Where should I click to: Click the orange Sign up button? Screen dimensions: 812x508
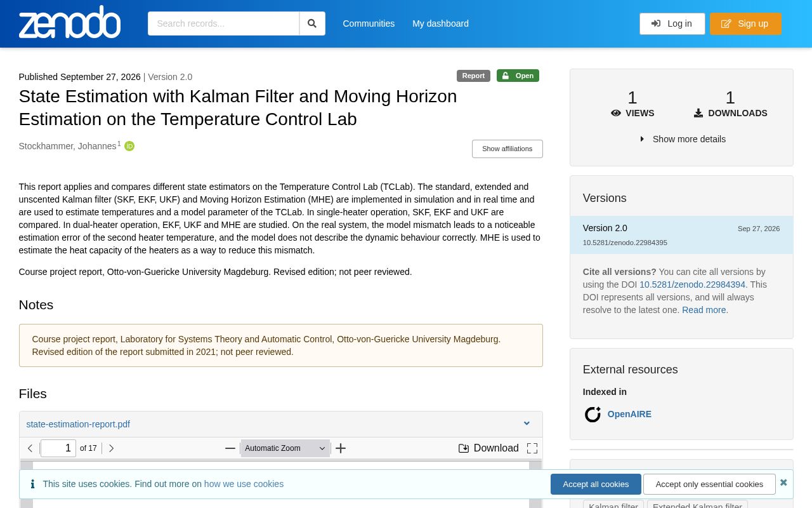(745, 23)
